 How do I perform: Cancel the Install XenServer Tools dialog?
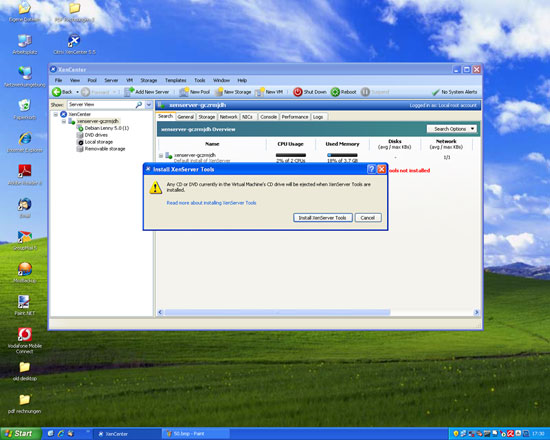point(368,218)
